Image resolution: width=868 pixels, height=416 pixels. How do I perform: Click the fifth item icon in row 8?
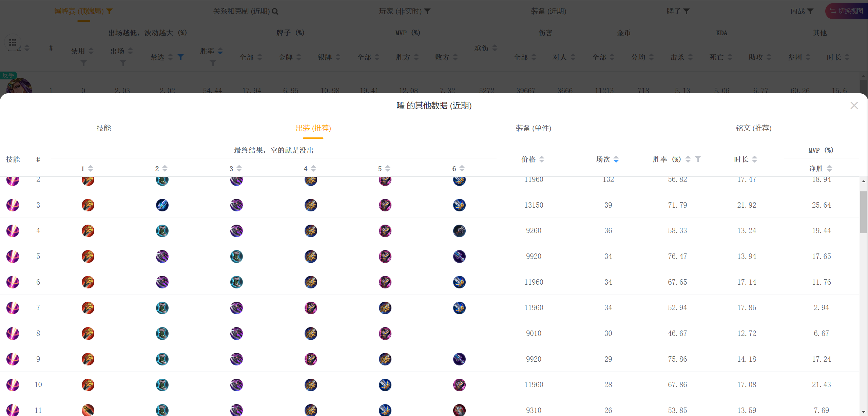385,334
